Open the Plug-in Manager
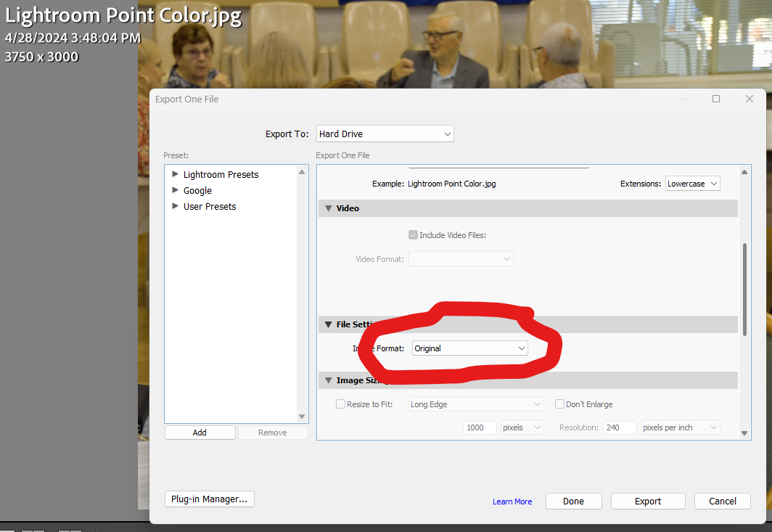Screen dimensions: 772x532 (x=209, y=499)
